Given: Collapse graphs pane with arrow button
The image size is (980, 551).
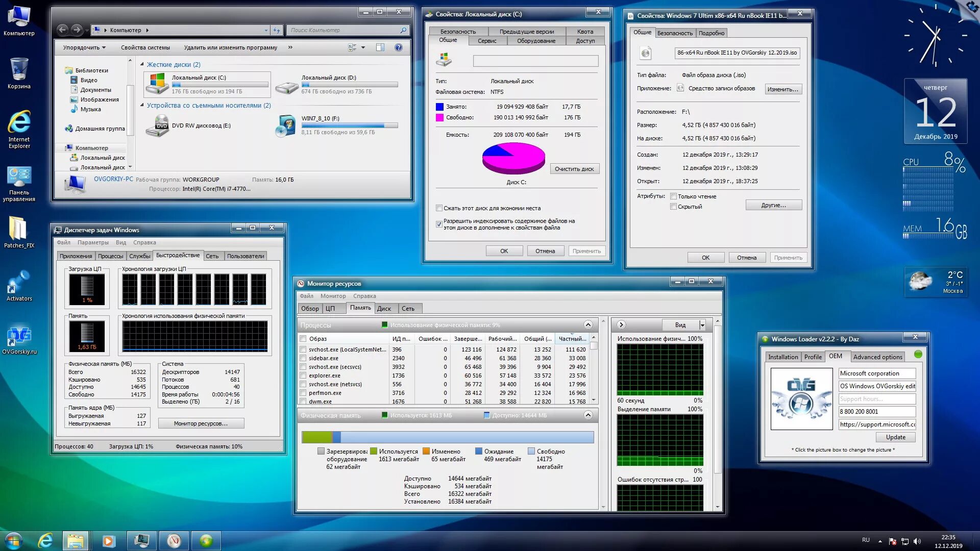Looking at the screenshot, I should click(x=621, y=325).
